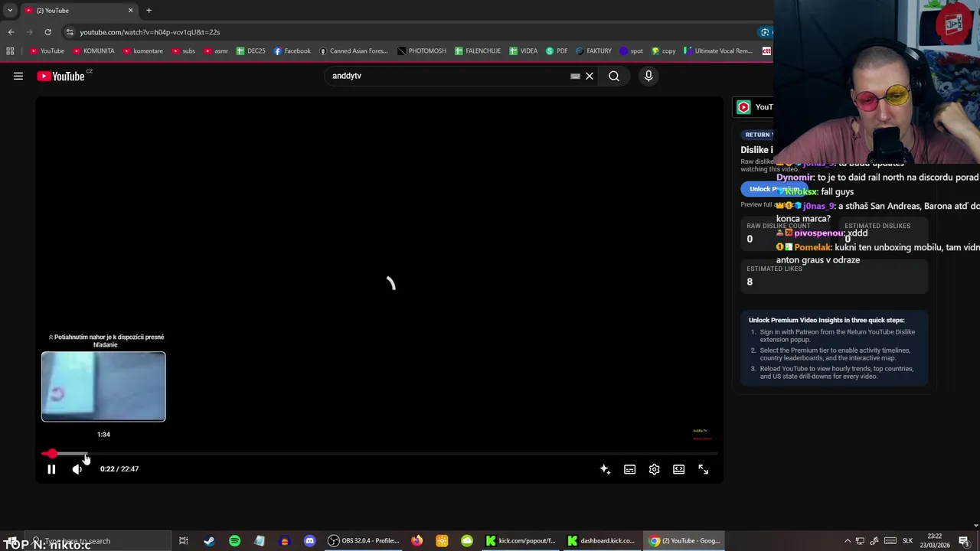Click the lens icon in address bar

[x=764, y=32]
